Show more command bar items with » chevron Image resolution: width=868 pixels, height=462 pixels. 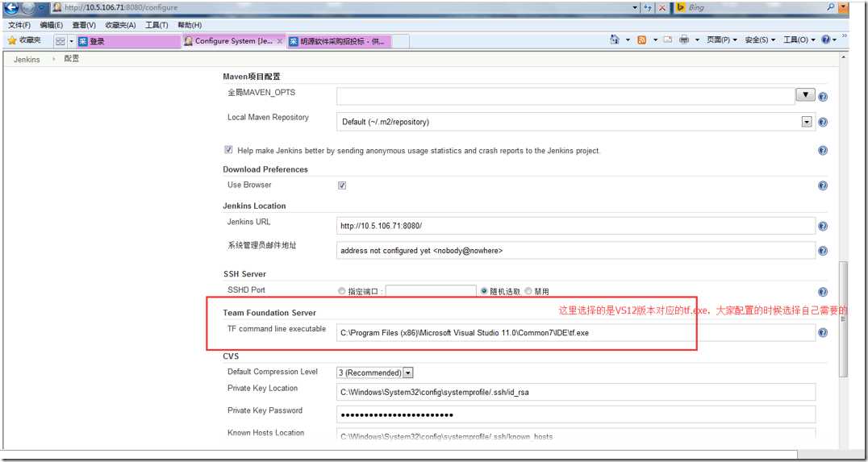pyautogui.click(x=844, y=36)
